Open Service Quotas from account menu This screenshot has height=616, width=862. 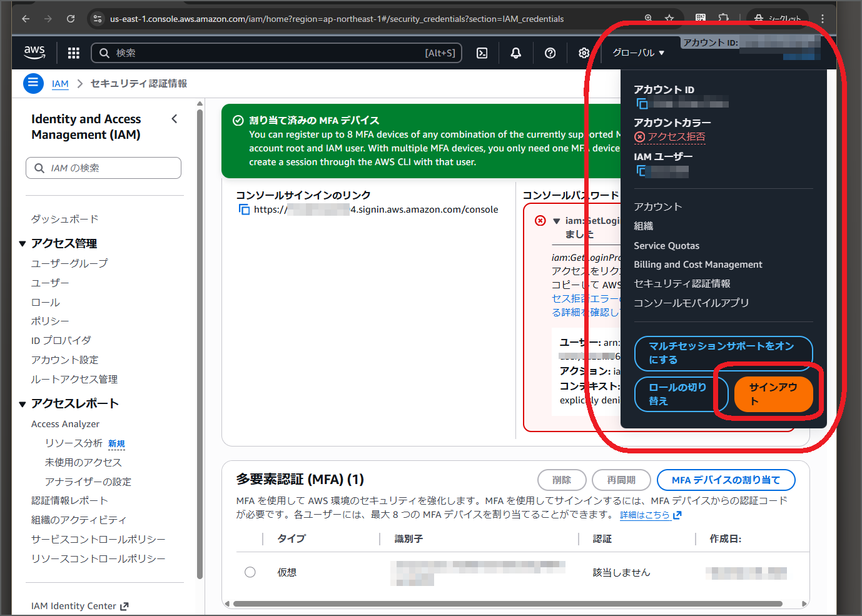click(667, 246)
